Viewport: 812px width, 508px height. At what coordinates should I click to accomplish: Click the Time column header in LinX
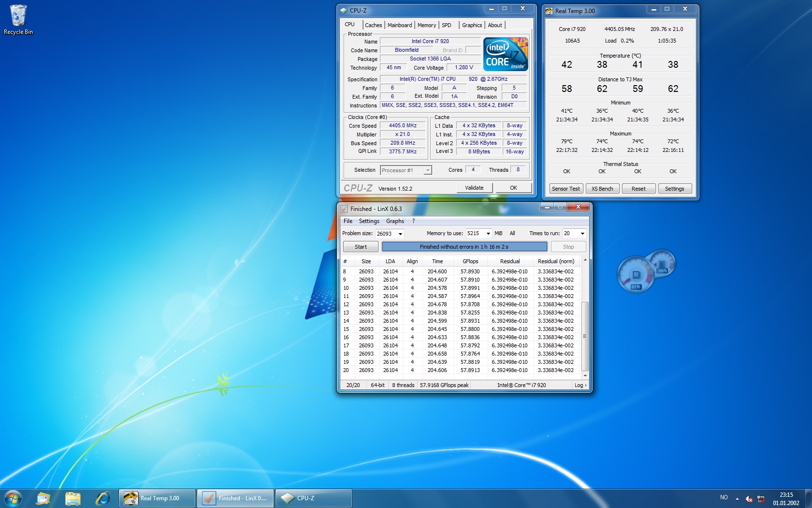437,261
